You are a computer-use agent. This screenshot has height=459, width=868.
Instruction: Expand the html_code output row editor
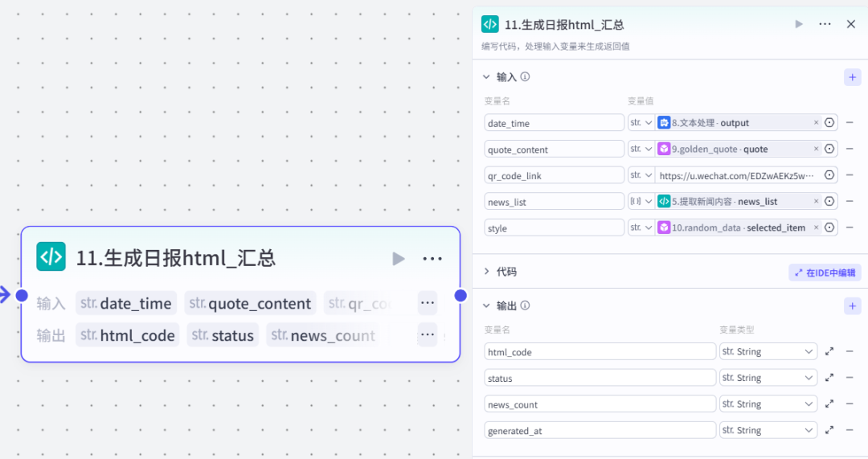click(x=829, y=351)
